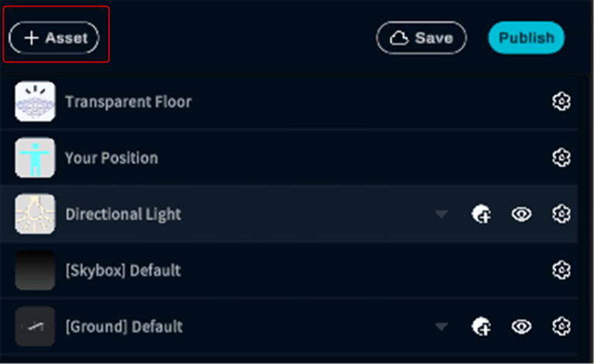Open settings gear for Transparent Floor
Screen dimensions: 594x364
tap(562, 101)
